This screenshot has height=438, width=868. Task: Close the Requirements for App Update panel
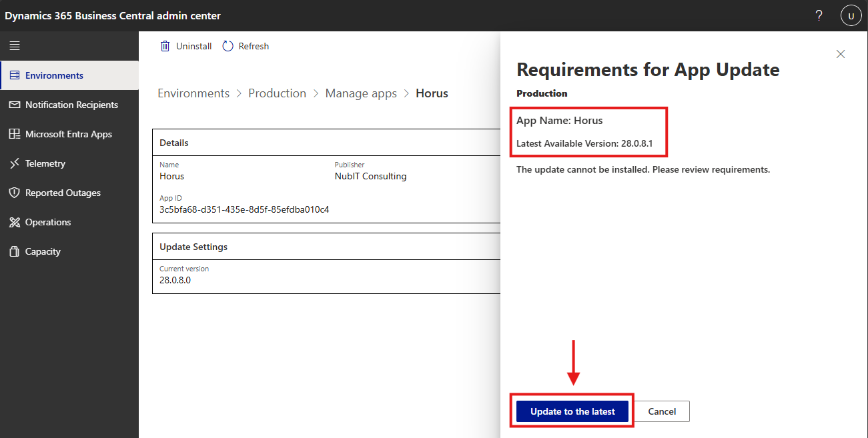pyautogui.click(x=841, y=54)
